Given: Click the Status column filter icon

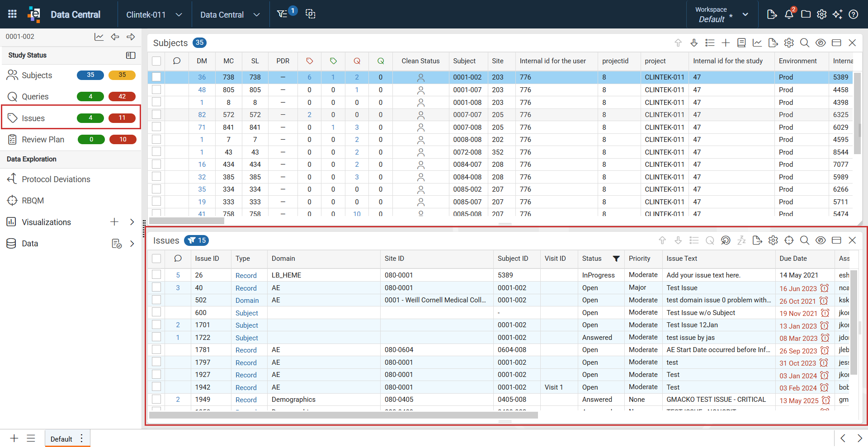Looking at the screenshot, I should pos(616,259).
